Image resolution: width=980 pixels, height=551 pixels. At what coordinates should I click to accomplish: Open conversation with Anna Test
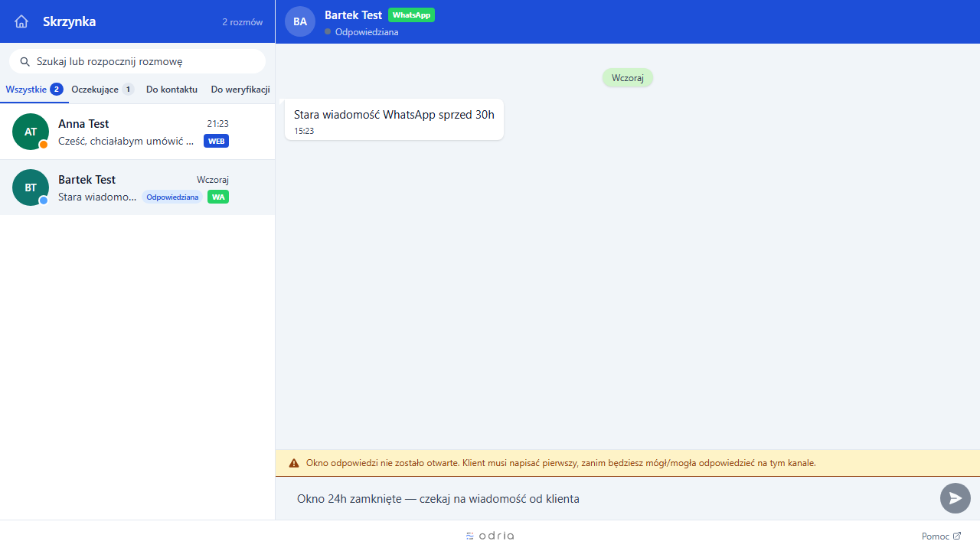click(137, 132)
